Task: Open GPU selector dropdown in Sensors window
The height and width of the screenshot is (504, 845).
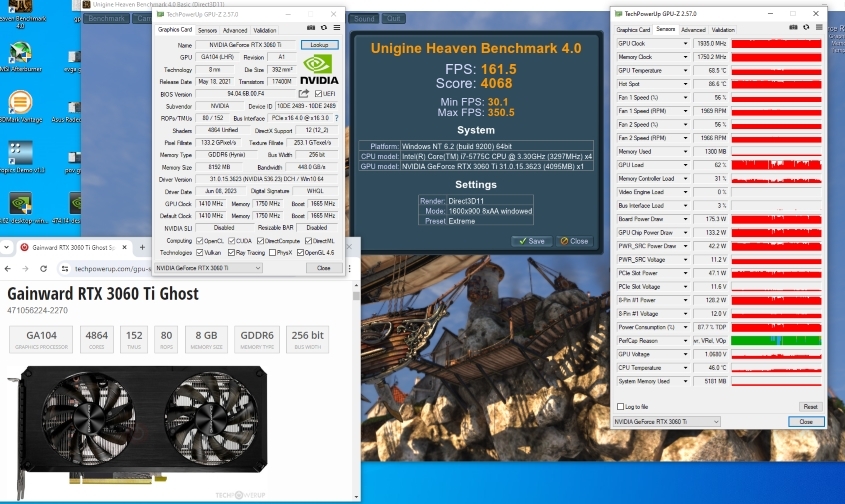Action: [x=667, y=422]
